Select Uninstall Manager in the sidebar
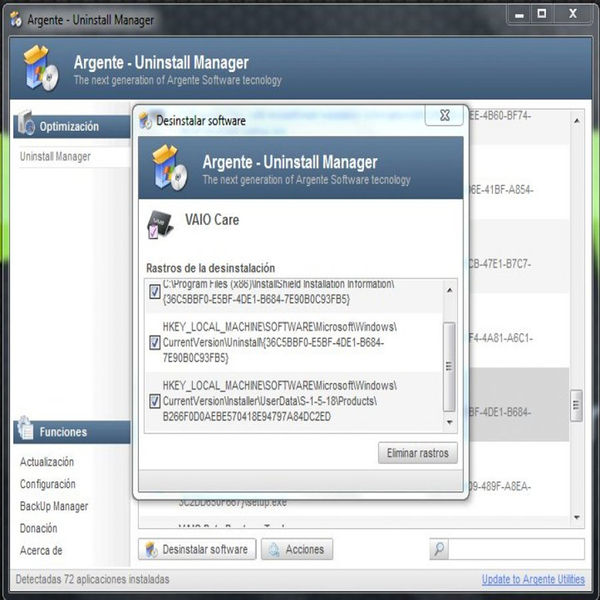This screenshot has height=600, width=600. click(55, 157)
